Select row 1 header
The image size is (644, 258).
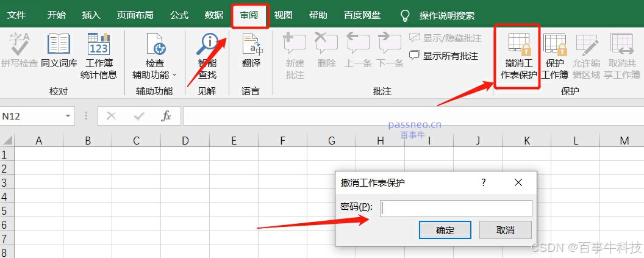[5, 154]
